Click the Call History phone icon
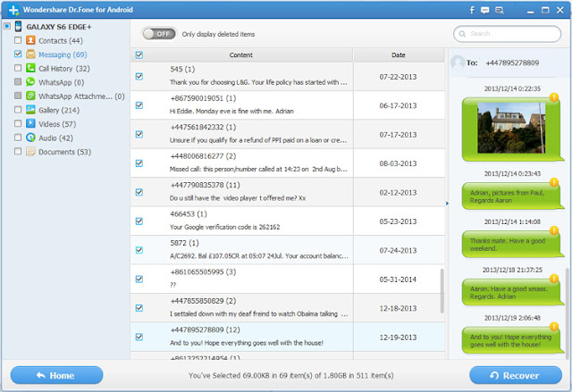 click(30, 68)
